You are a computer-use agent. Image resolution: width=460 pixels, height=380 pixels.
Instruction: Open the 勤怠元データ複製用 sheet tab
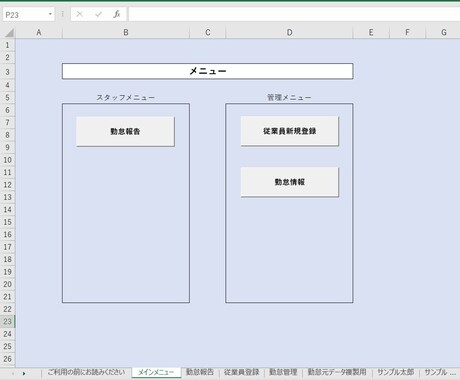[x=337, y=372]
